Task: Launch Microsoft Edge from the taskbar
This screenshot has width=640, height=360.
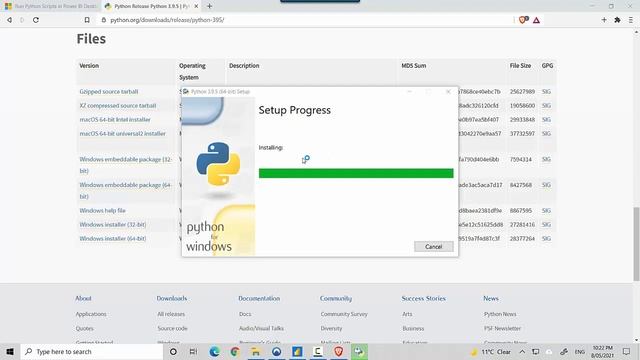Action: tap(214, 351)
